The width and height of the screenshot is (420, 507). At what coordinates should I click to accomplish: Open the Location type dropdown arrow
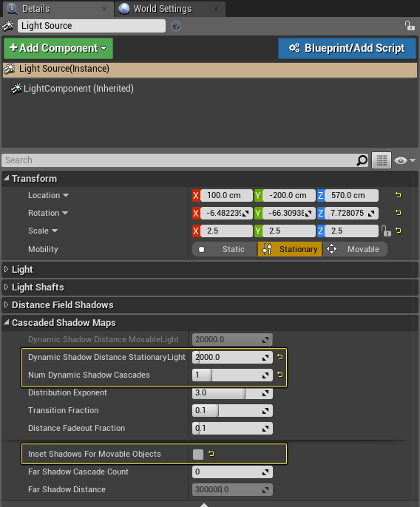(66, 195)
